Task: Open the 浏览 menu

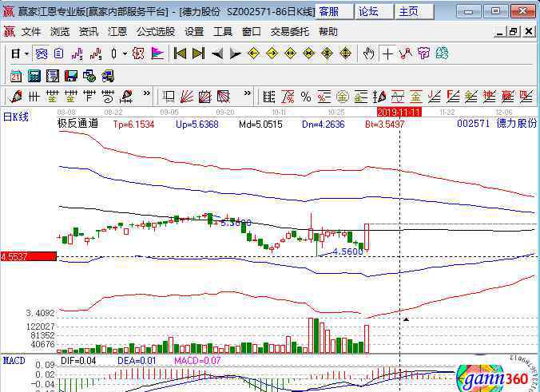Action: 60,32
